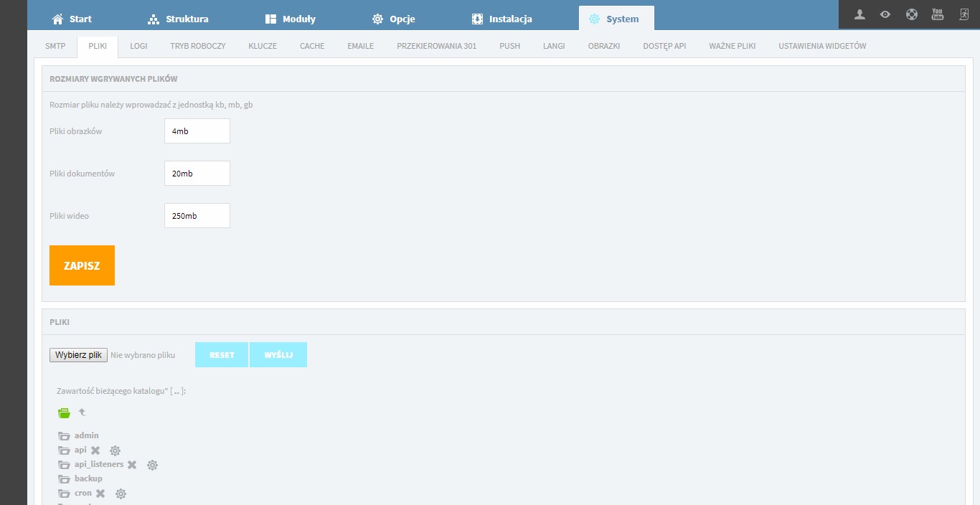Image resolution: width=980 pixels, height=505 pixels.
Task: Open the CACHE subtab
Action: click(312, 46)
